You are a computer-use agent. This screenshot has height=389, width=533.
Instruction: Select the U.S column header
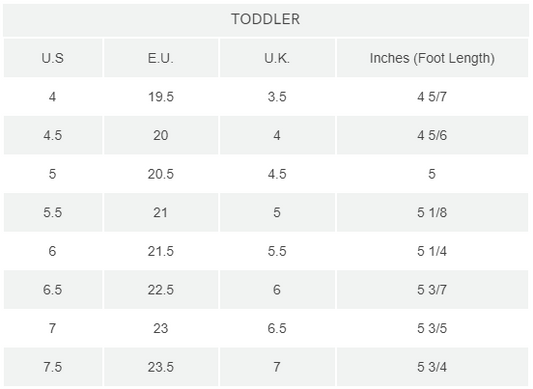click(x=53, y=58)
